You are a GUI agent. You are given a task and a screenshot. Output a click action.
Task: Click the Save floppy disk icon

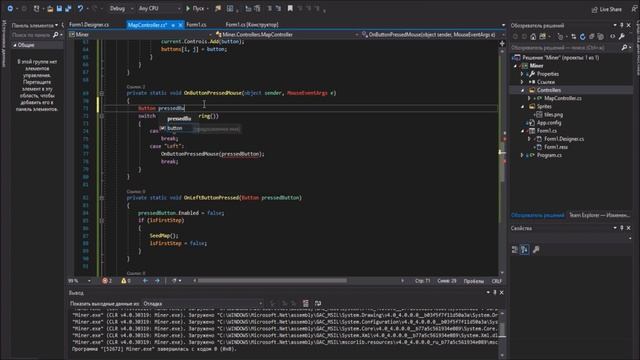[x=60, y=8]
